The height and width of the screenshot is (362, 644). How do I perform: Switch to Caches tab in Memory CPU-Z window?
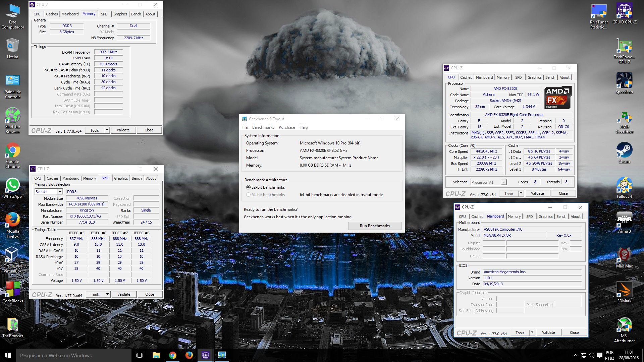click(x=52, y=14)
